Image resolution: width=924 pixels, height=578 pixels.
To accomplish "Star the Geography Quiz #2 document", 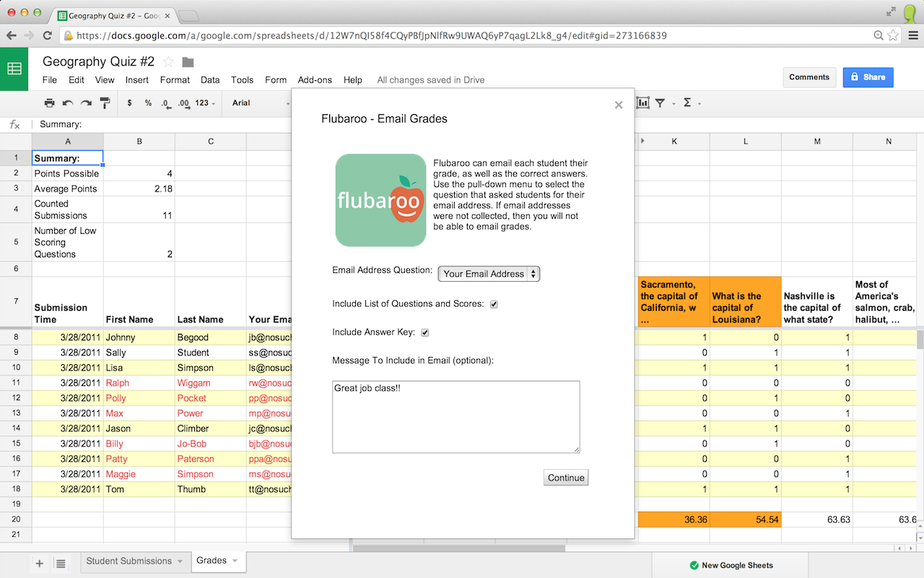I will tap(168, 61).
